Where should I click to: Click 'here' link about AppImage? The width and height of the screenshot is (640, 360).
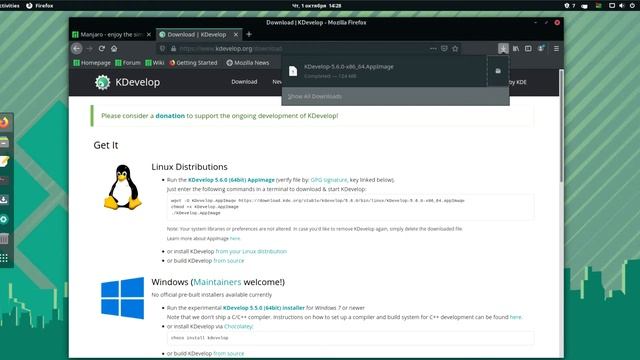click(x=235, y=238)
